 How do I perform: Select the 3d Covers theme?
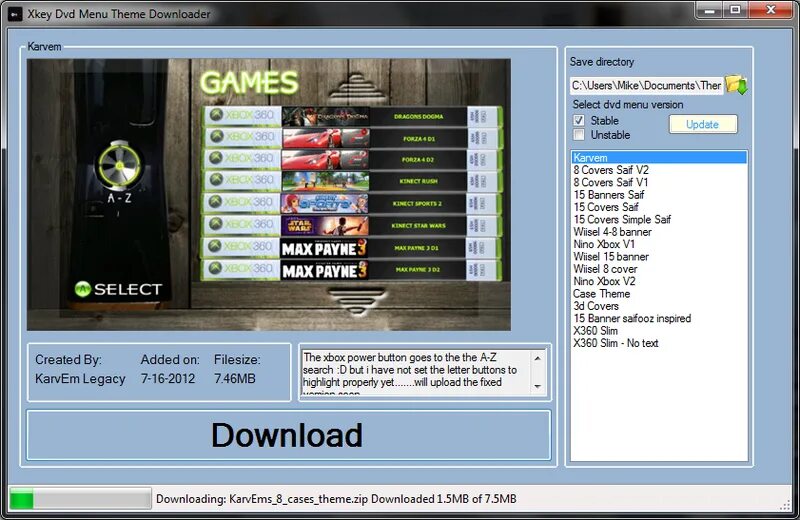tap(659, 306)
